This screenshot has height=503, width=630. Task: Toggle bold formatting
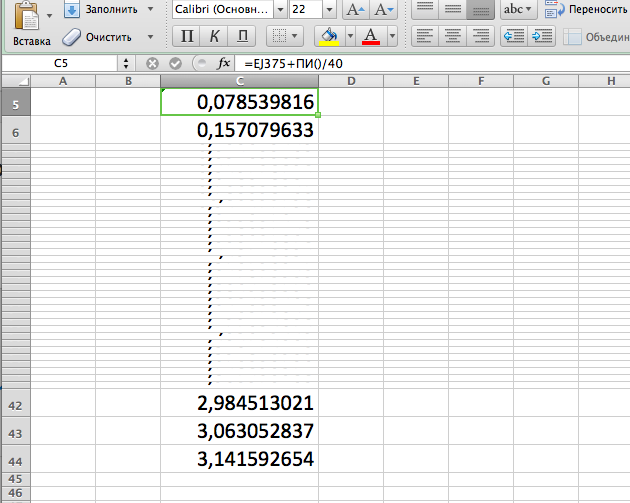[187, 37]
